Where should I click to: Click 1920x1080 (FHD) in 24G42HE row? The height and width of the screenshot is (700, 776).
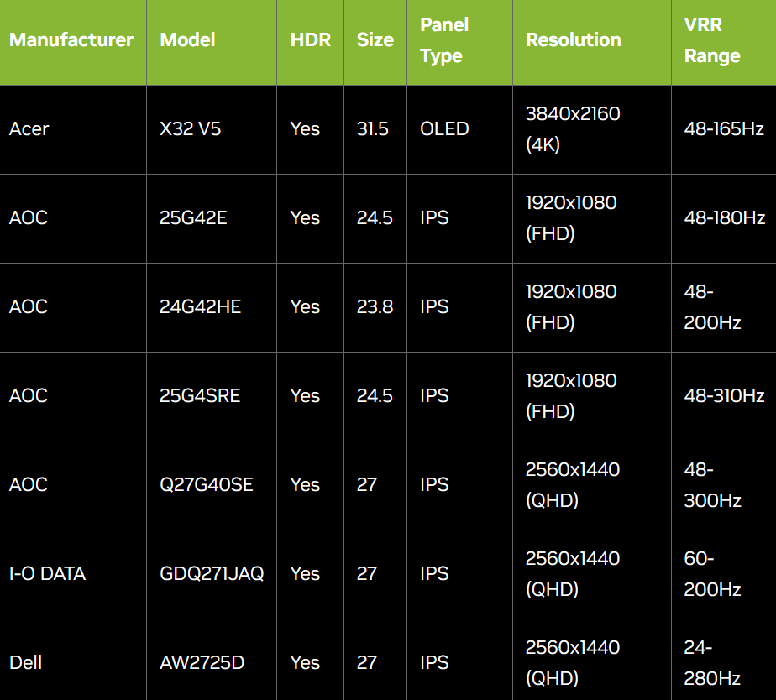[x=571, y=307]
